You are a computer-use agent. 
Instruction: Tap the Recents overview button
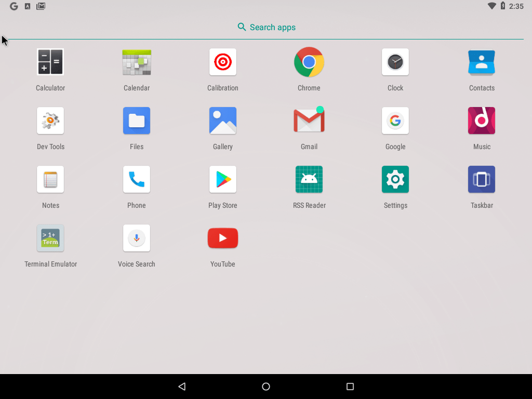(x=350, y=387)
